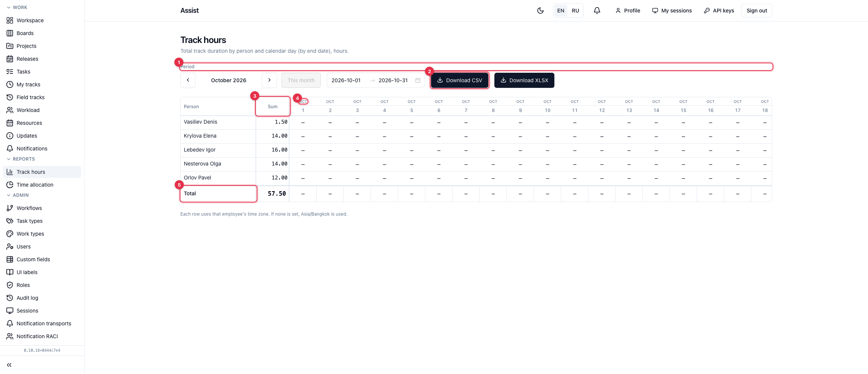The width and height of the screenshot is (868, 374).
Task: Click the Task types tags icon
Action: [10, 221]
